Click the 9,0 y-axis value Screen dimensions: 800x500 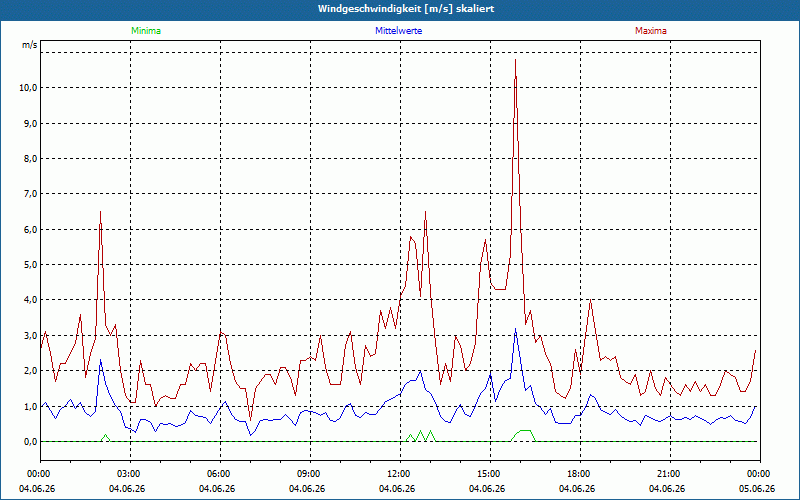tap(30, 123)
